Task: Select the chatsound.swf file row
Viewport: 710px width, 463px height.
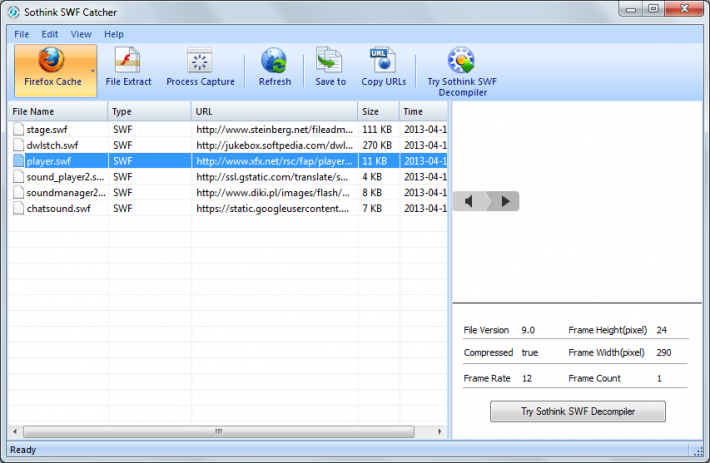Action: tap(228, 209)
